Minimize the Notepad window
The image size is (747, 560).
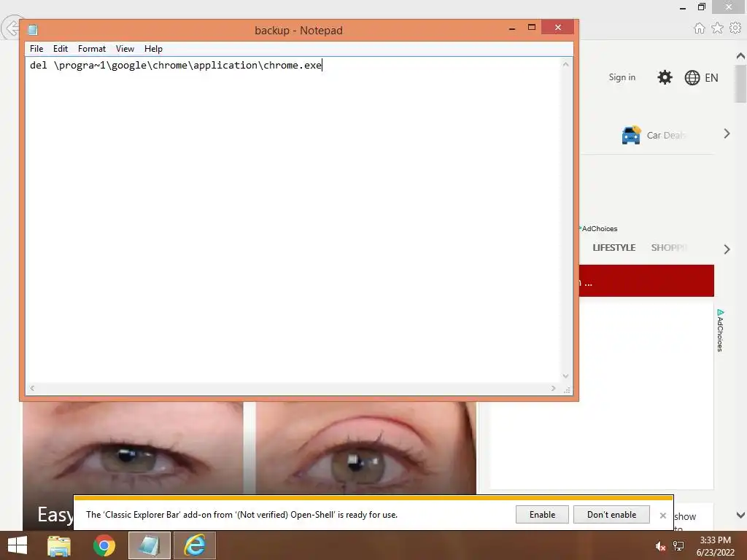click(512, 28)
